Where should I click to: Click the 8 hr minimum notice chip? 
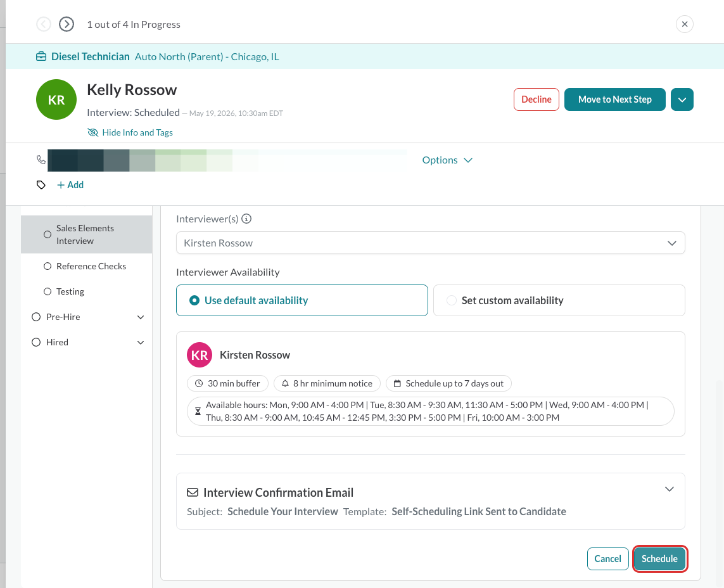(327, 383)
